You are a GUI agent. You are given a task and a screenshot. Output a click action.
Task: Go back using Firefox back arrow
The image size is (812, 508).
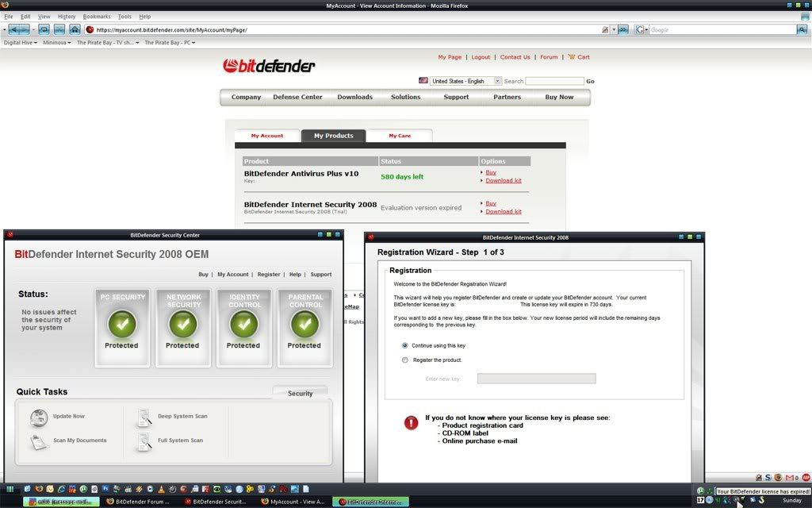pyautogui.click(x=14, y=29)
